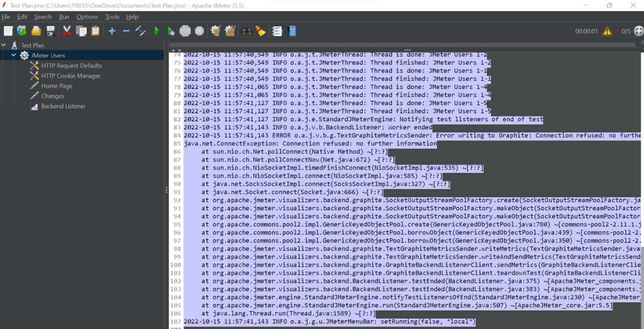The width and height of the screenshot is (644, 329).
Task: Click the Clear All broom icon
Action: (230, 31)
